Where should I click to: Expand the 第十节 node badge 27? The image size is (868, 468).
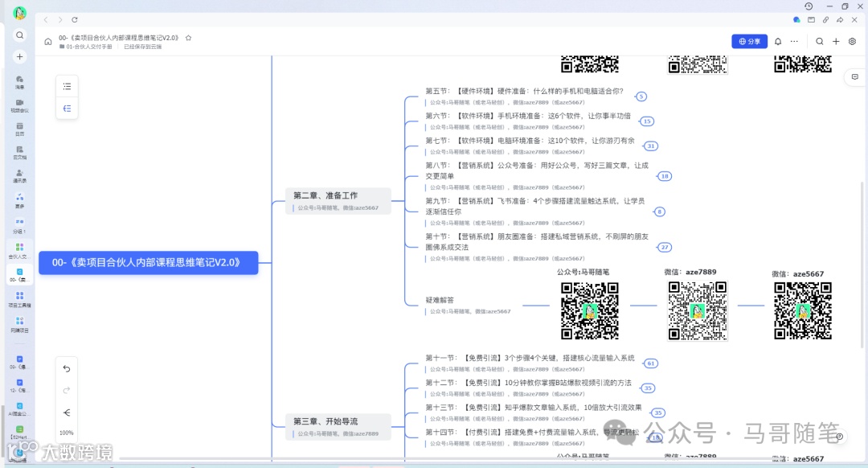665,247
